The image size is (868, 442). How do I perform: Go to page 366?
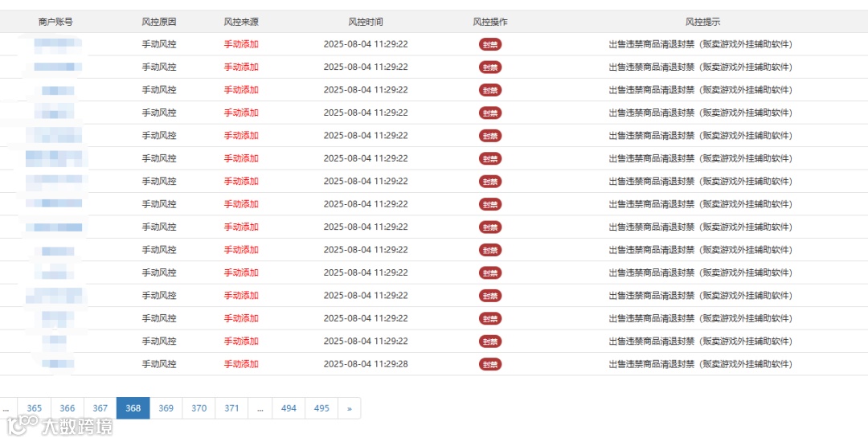point(67,408)
